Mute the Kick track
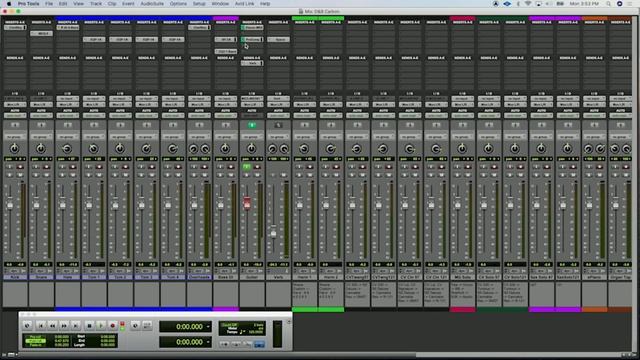The image size is (640, 360). point(20,175)
